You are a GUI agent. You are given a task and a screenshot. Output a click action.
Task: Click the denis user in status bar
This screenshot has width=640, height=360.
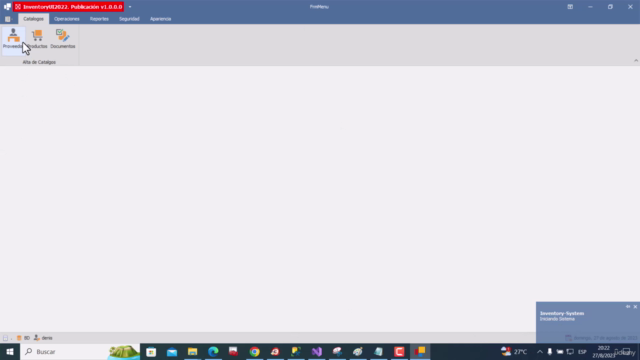tap(43, 338)
